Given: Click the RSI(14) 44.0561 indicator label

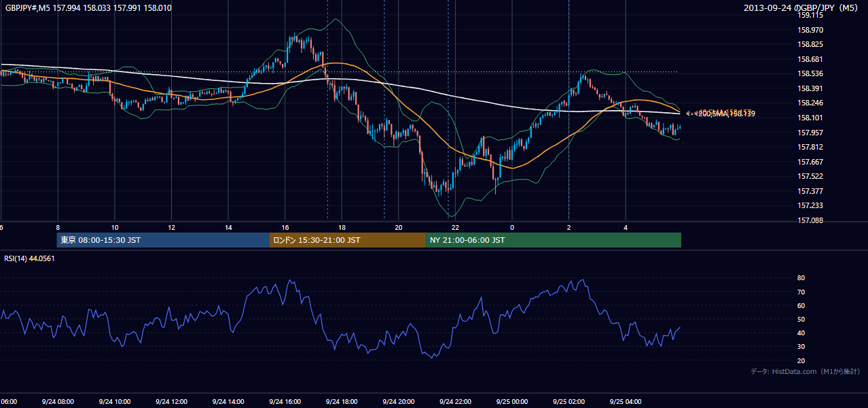Looking at the screenshot, I should (29, 258).
